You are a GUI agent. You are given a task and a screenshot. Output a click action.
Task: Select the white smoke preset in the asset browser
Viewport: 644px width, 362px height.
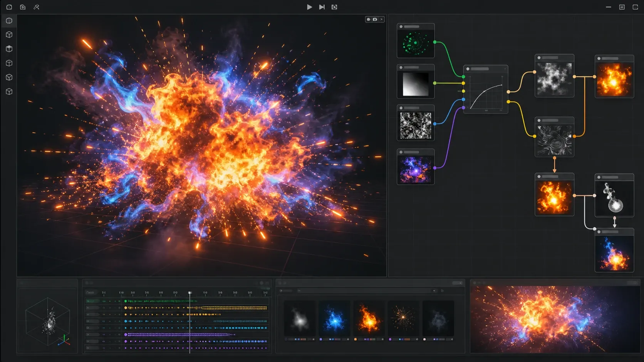pyautogui.click(x=300, y=319)
